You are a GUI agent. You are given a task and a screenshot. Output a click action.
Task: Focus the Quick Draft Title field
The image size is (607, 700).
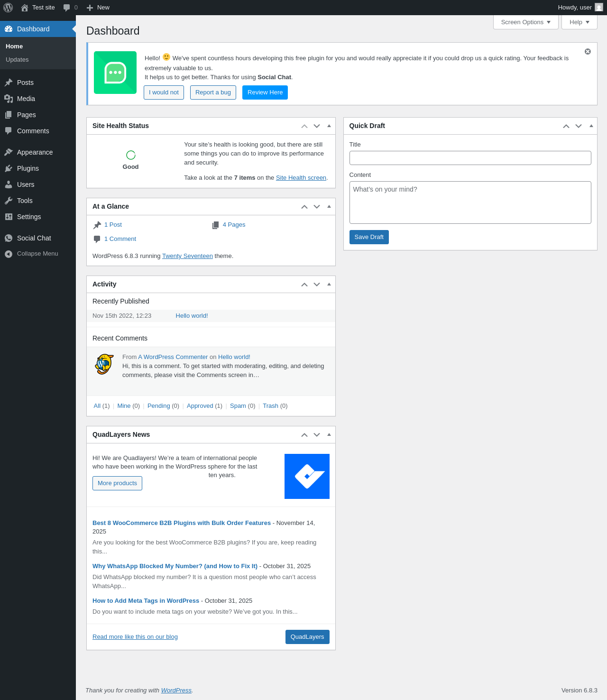[x=470, y=158]
